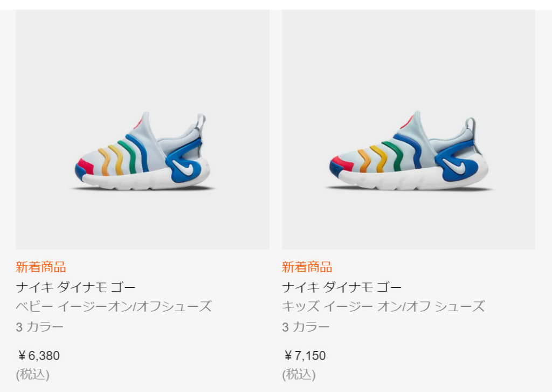Click the ¥6,380 price
Screen dimensions: 552x392
[39, 356]
